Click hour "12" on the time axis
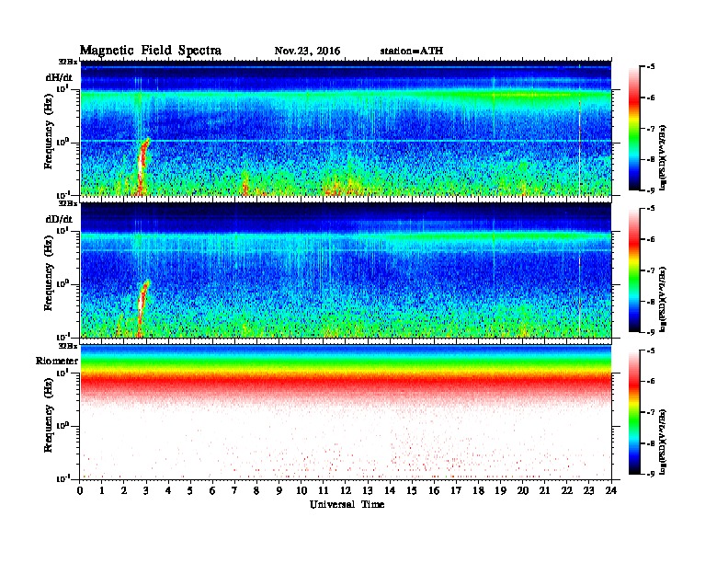This screenshot has height=563, width=728. pyautogui.click(x=346, y=490)
